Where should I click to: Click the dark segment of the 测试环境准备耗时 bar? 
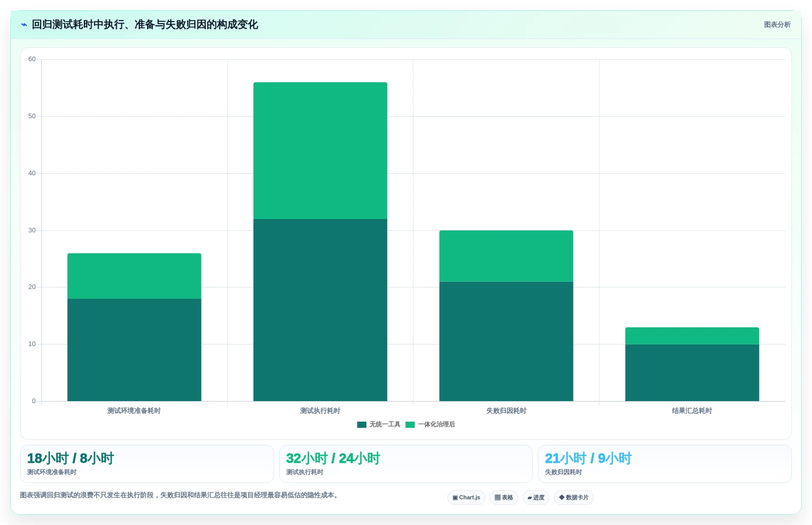tap(134, 350)
